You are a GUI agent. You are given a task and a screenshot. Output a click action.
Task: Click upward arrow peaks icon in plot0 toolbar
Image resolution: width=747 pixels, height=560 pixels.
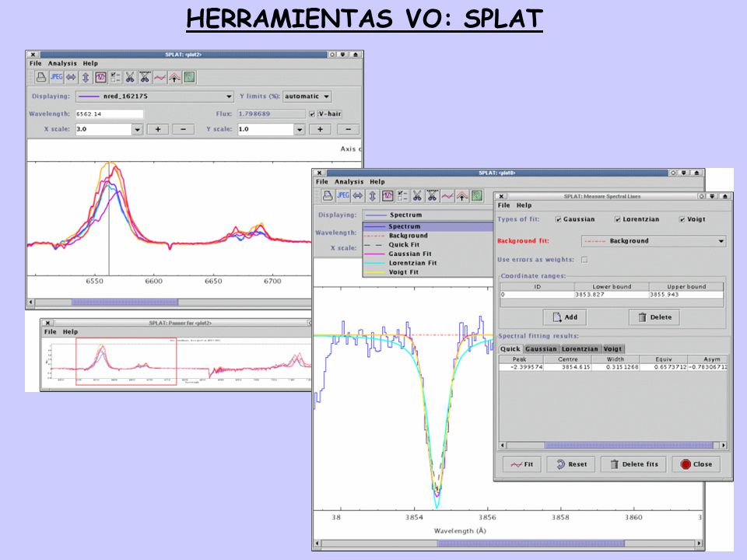point(461,196)
